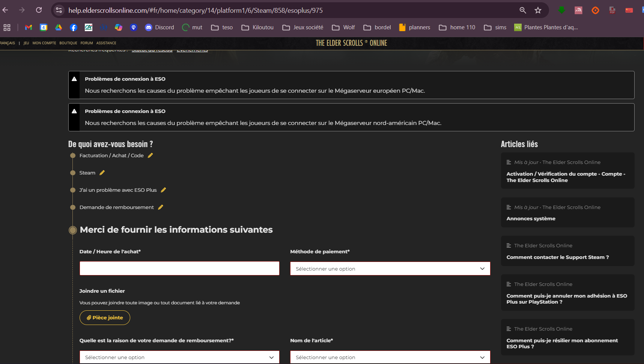The height and width of the screenshot is (364, 644).
Task: Open the Google Drive bookmark
Action: click(59, 27)
